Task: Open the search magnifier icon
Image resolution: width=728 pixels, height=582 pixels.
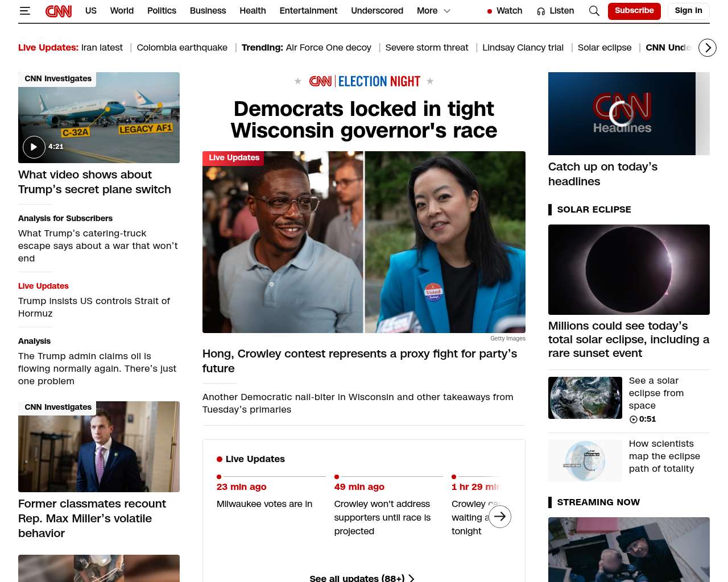Action: pyautogui.click(x=594, y=11)
